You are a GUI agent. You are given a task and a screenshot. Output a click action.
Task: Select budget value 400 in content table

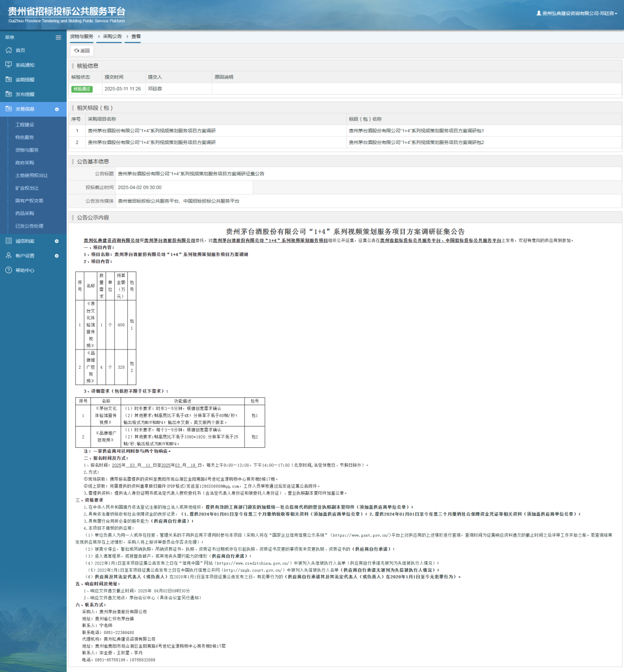(121, 325)
